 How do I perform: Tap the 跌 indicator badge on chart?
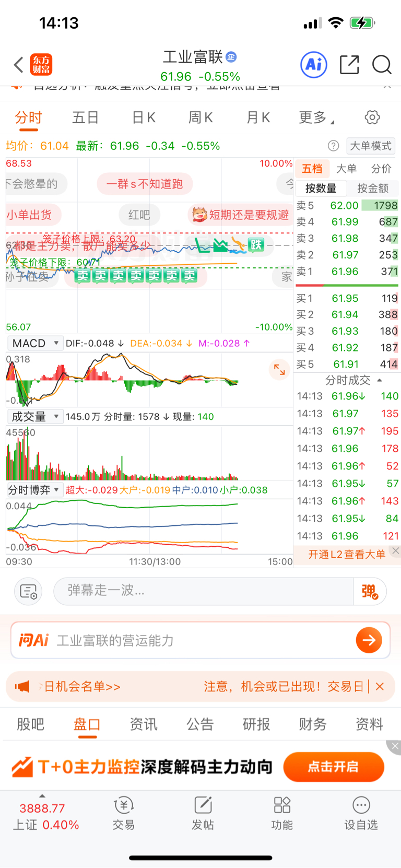coord(256,244)
